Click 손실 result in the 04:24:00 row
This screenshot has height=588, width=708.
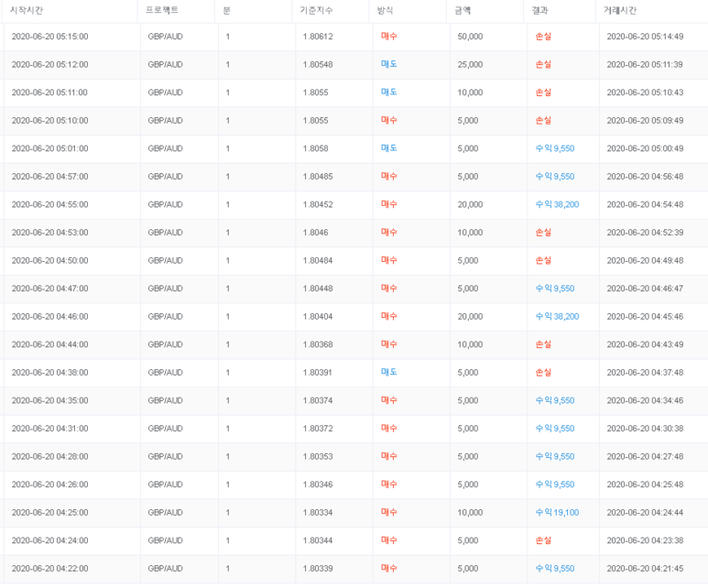(x=543, y=540)
